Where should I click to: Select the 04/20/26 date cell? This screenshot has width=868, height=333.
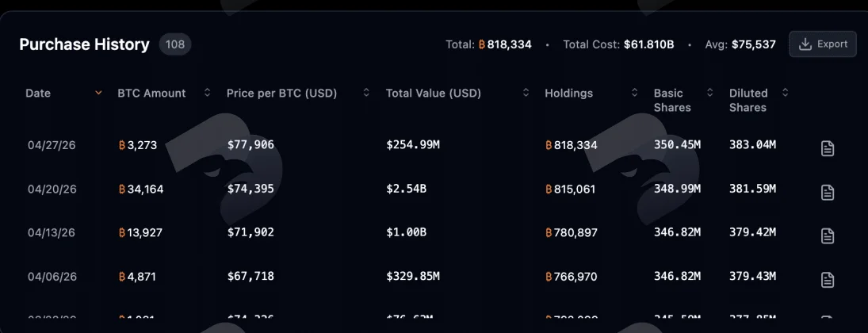(52, 189)
